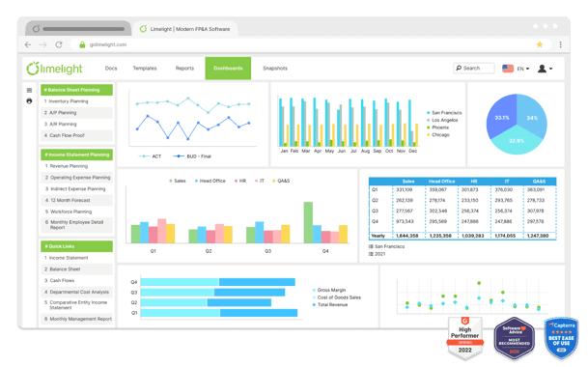Toggle BUD - Final series in legend
The width and height of the screenshot is (588, 367).
coord(192,156)
